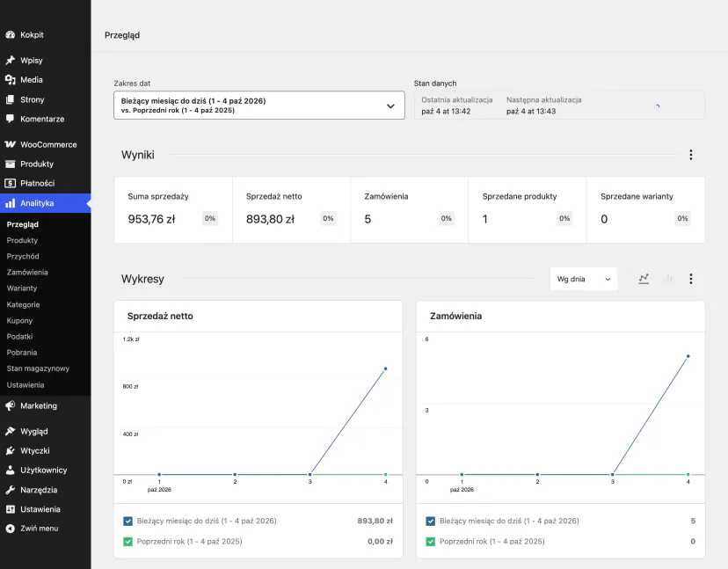Viewport: 728px width, 569px height.
Task: Open Stan magazynowy analytics report
Action: coord(38,368)
